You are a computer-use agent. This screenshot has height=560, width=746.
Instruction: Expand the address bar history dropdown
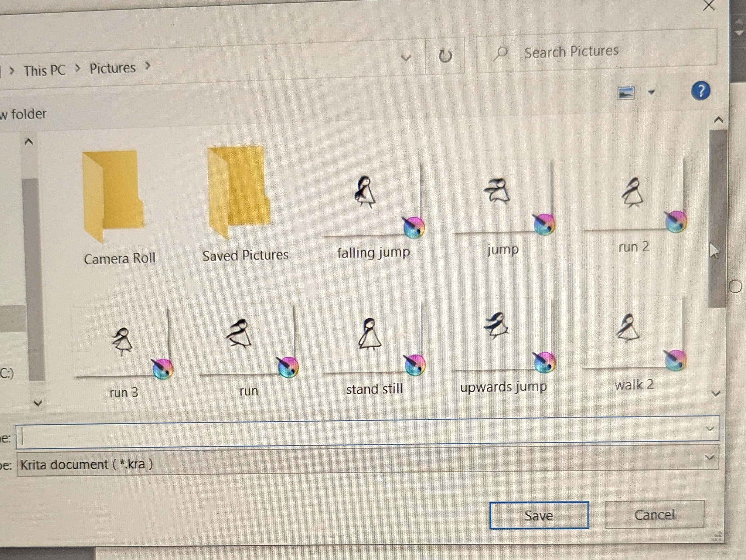tap(406, 58)
